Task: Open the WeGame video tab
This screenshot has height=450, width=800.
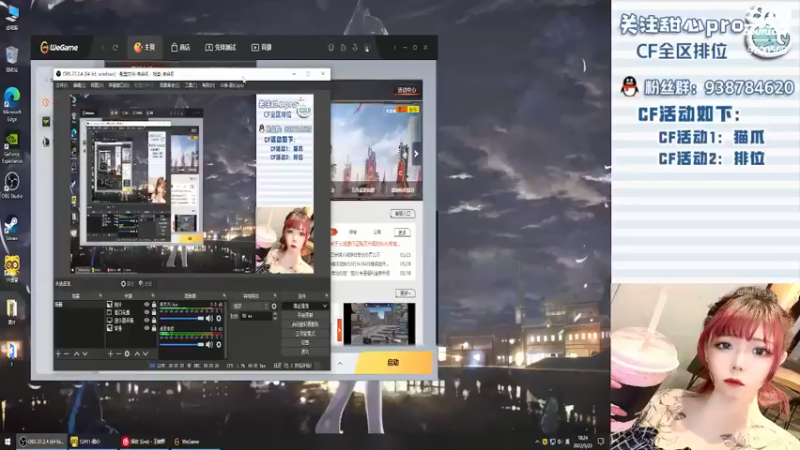Action: [262, 47]
